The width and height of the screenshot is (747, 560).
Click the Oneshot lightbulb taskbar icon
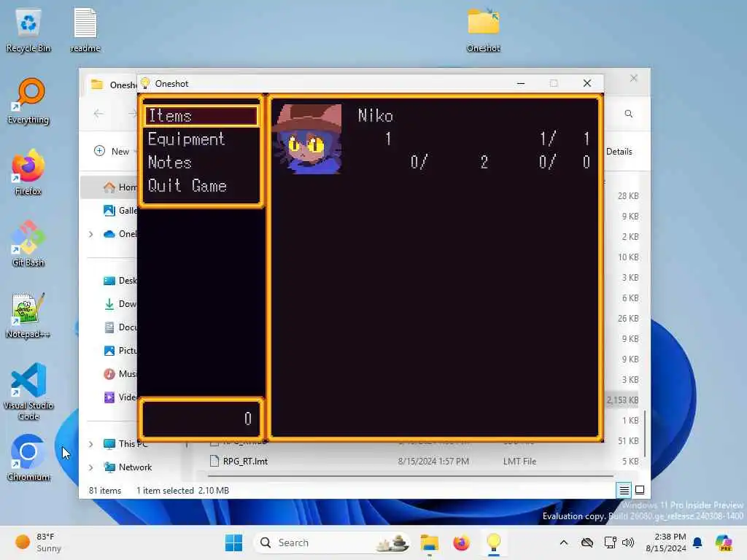(494, 542)
